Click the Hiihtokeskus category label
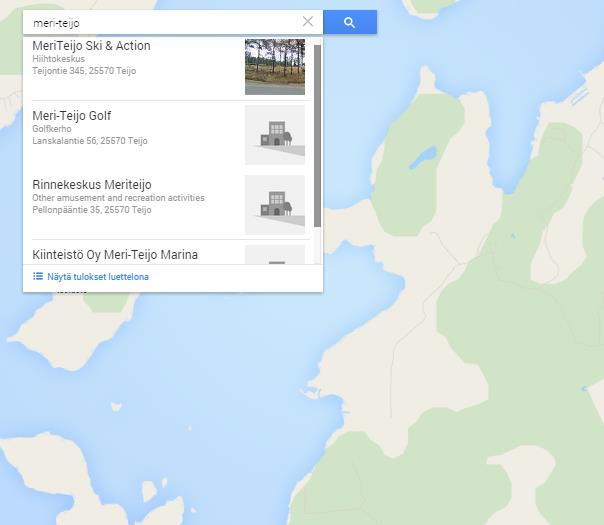This screenshot has width=604, height=525. tap(59, 59)
